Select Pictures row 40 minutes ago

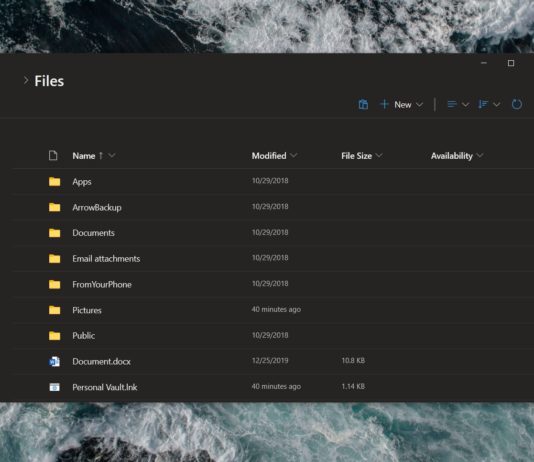pyautogui.click(x=276, y=309)
